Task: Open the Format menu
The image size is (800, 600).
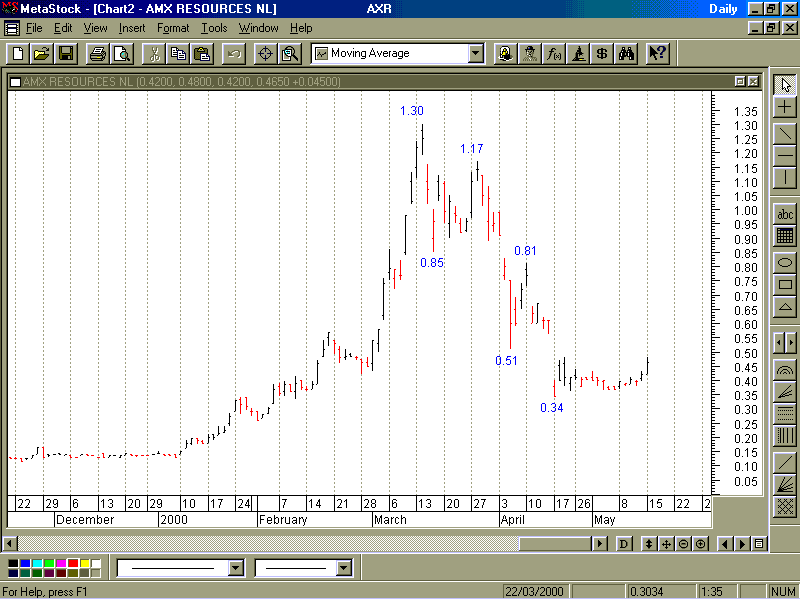Action: click(173, 28)
